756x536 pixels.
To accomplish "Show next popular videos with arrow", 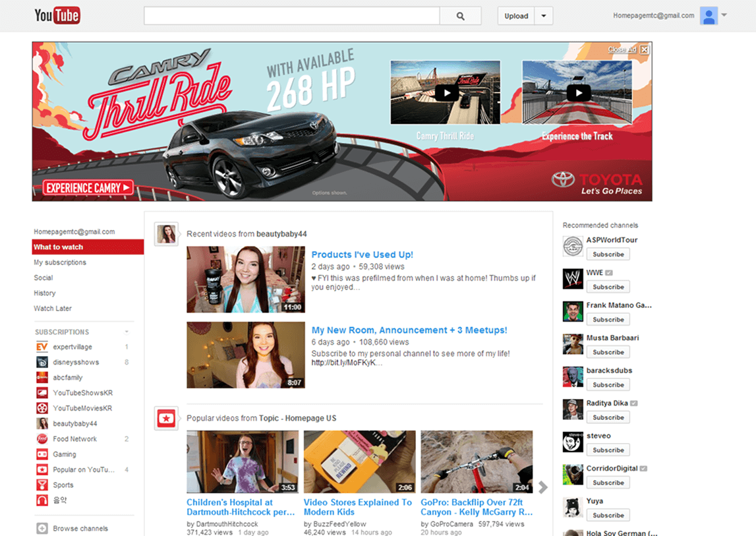I will click(542, 487).
